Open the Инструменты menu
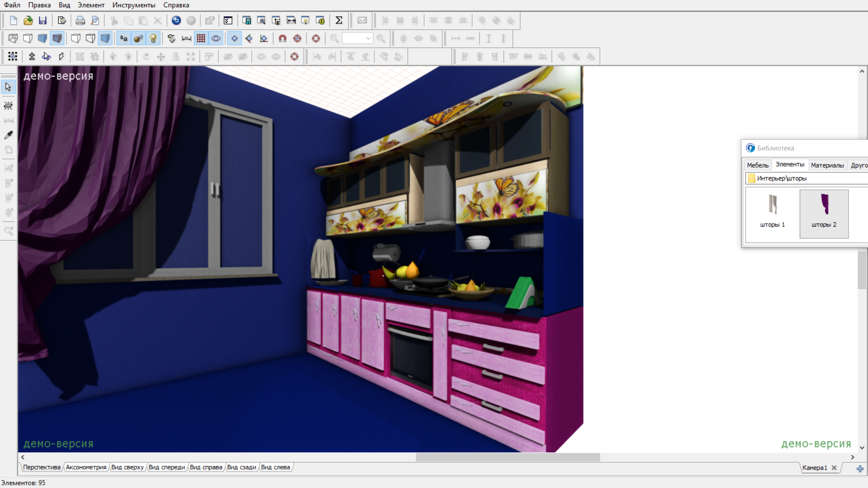 134,5
